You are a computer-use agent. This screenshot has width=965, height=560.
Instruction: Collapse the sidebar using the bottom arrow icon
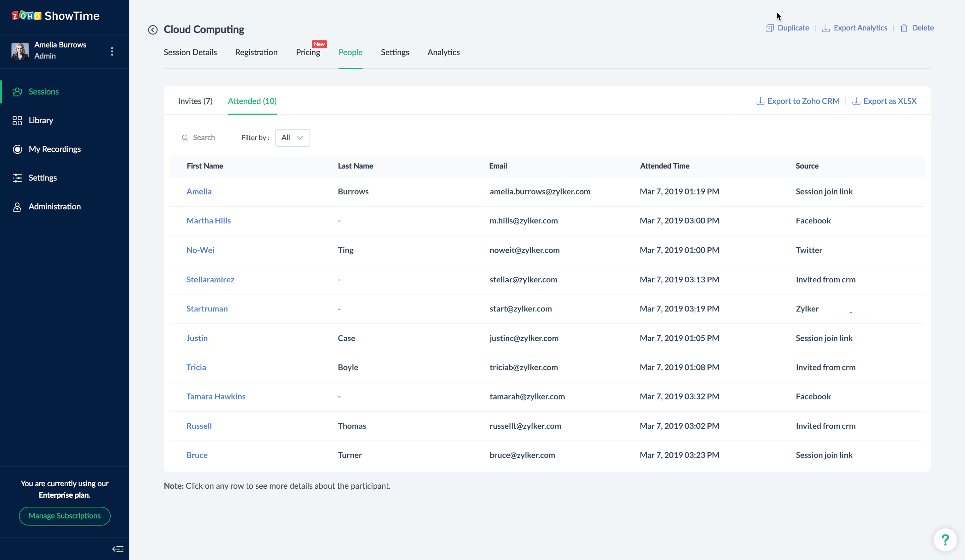[118, 549]
